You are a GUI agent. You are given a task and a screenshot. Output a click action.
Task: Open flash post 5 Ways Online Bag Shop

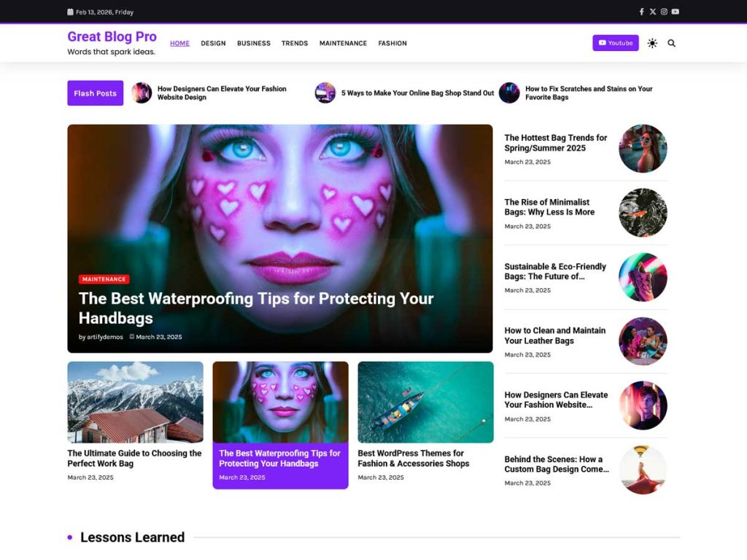417,93
